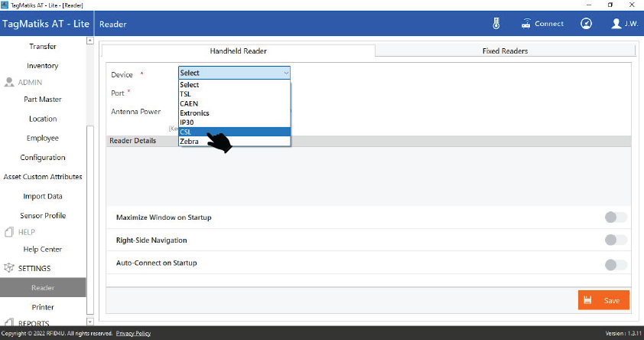Switch to the Fixed Readers tab
644x340 pixels.
tap(505, 51)
